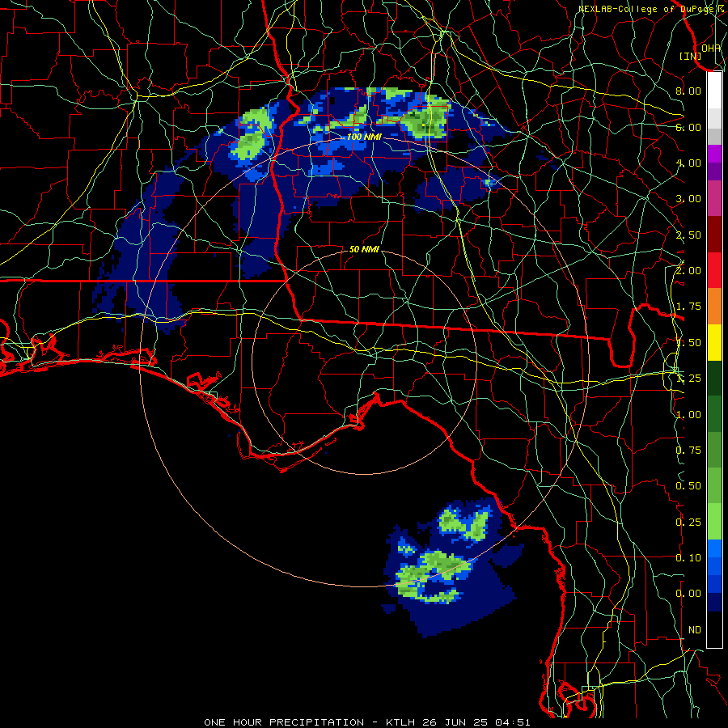728x728 pixels.
Task: Click the 0.50 legend value
Action: pos(688,486)
